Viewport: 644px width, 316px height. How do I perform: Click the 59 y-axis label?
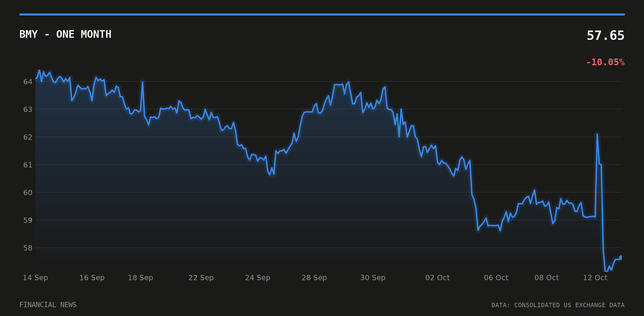[x=28, y=220]
